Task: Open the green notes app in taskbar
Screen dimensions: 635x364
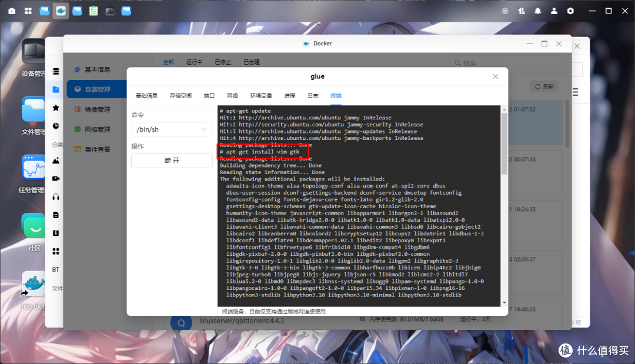Action: coord(93,11)
